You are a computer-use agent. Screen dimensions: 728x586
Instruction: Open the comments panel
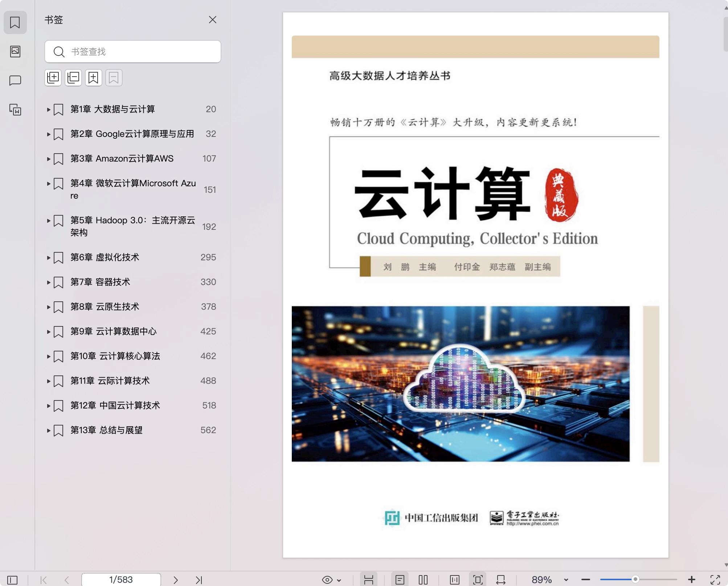pyautogui.click(x=15, y=80)
